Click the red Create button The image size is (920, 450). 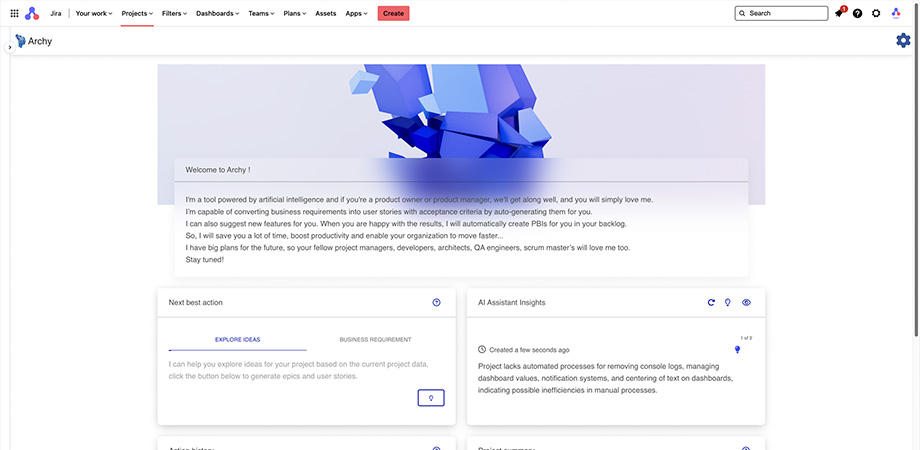[394, 13]
